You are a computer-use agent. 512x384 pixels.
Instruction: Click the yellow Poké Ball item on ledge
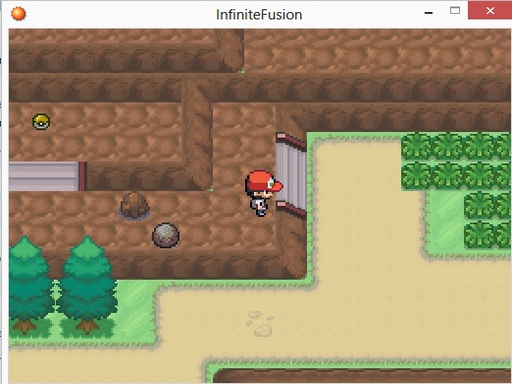(x=41, y=122)
